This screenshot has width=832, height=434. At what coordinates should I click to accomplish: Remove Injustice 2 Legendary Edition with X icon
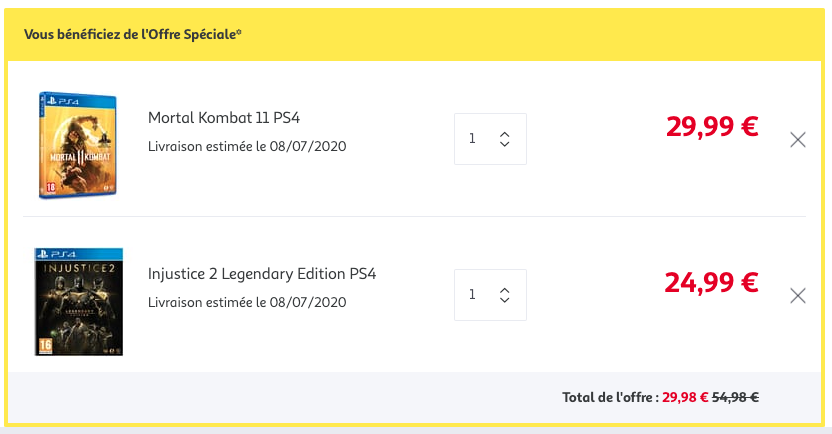click(798, 296)
